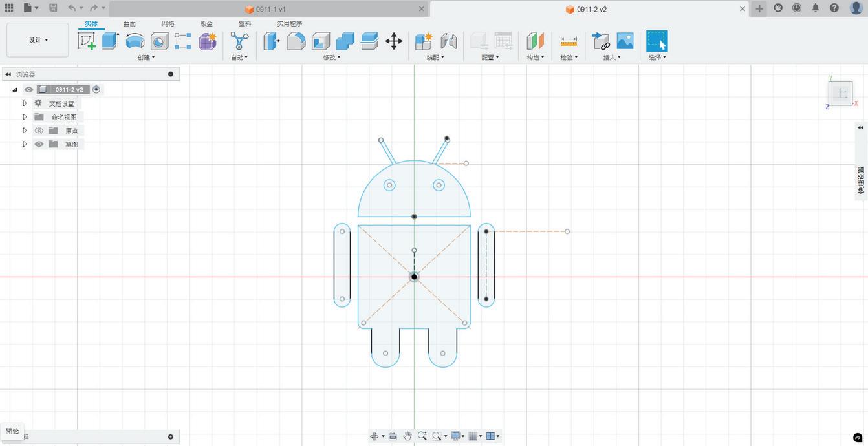Image resolution: width=868 pixels, height=446 pixels.
Task: Open the 装配 dropdown menu
Action: tap(435, 58)
